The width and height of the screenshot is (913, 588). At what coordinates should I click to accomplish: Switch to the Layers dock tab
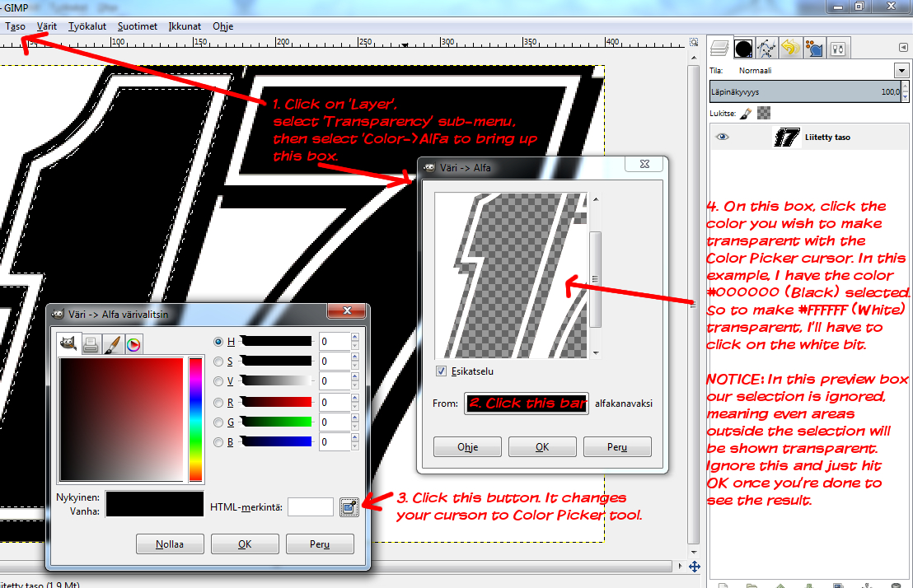pos(719,49)
